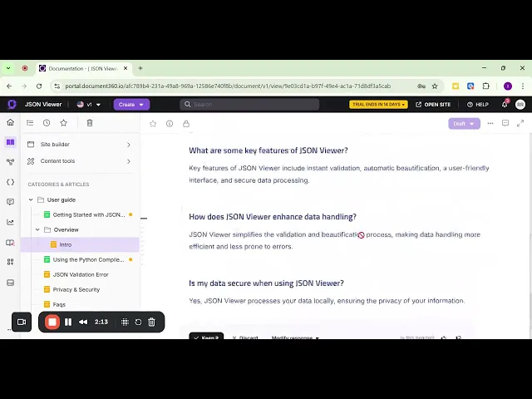Image resolution: width=532 pixels, height=399 pixels.
Task: Open the Modify response dropdown
Action: [x=295, y=337]
